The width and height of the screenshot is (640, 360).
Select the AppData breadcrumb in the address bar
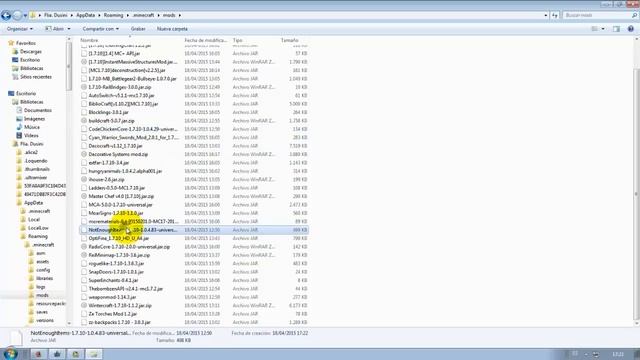85,15
